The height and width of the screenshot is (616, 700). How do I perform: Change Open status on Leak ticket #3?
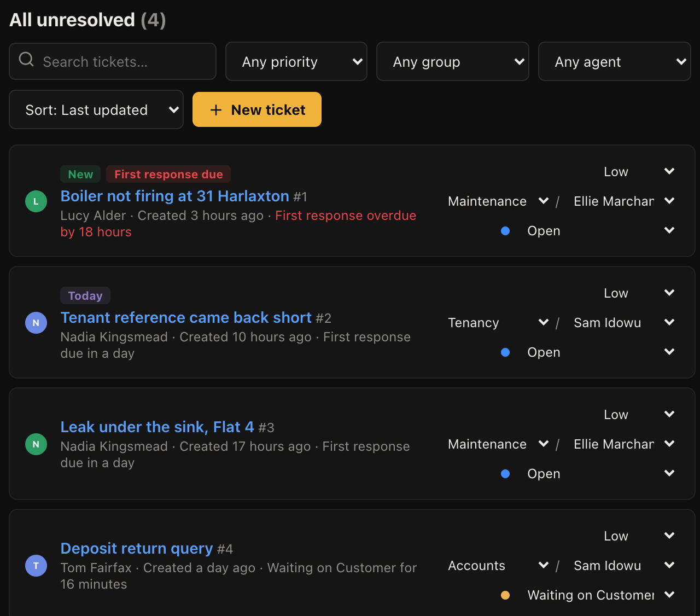coord(600,474)
